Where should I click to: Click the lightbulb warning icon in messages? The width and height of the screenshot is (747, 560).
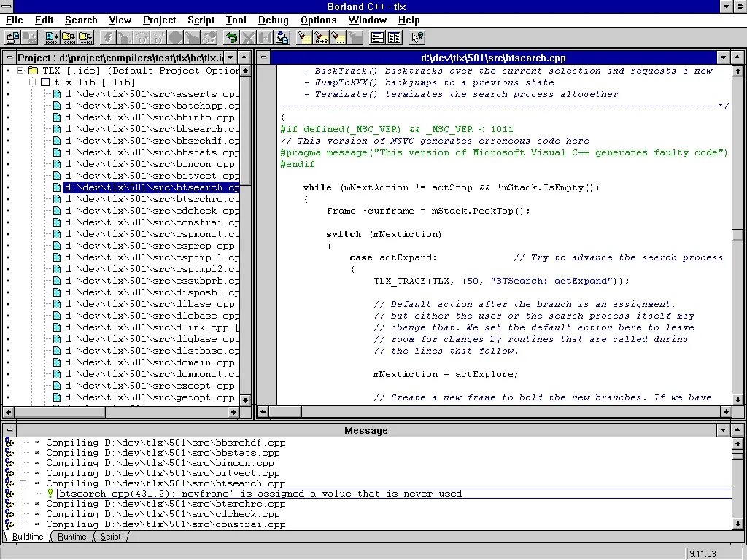[50, 494]
